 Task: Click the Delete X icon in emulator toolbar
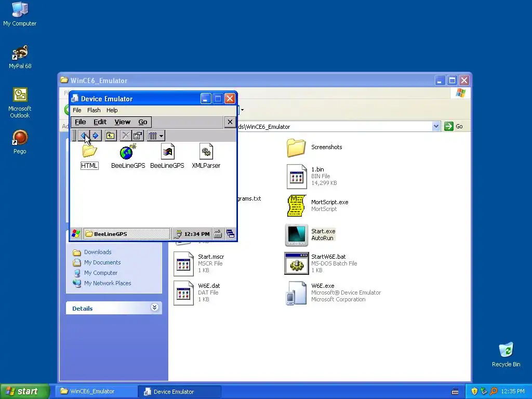point(126,136)
